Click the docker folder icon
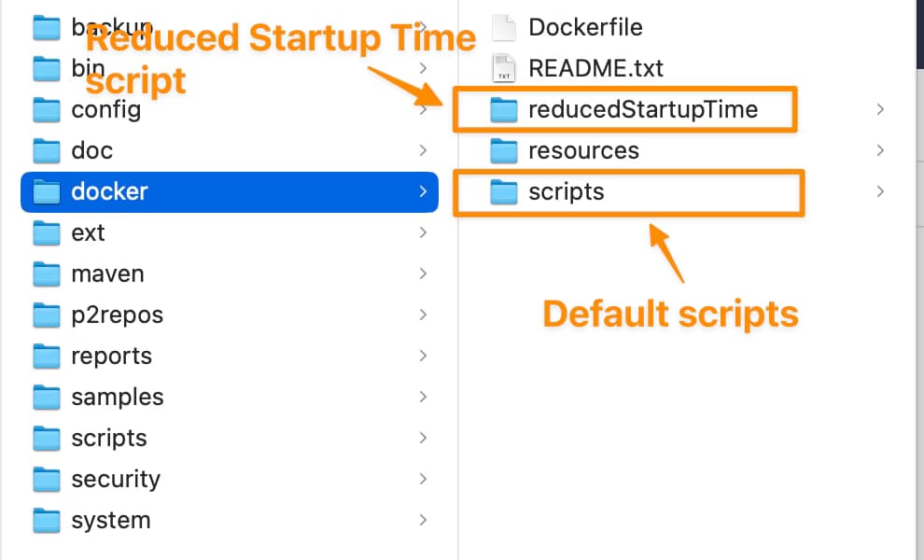924x560 pixels. click(x=46, y=191)
